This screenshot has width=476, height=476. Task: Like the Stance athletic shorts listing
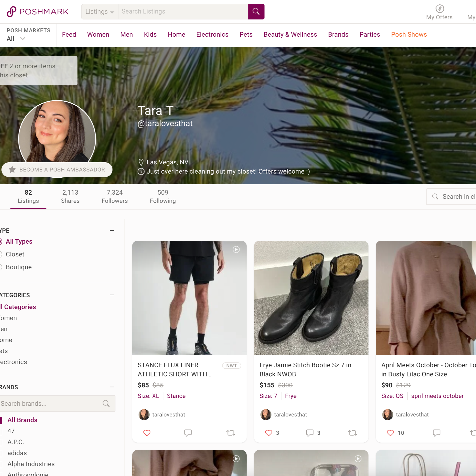point(147,433)
